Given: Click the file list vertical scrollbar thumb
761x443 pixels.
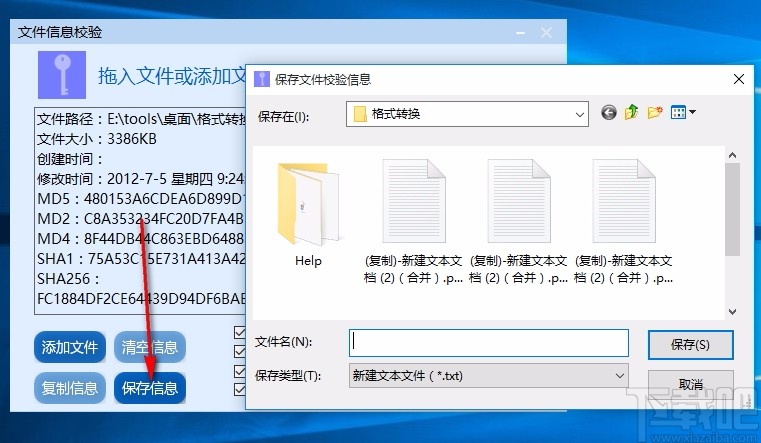Looking at the screenshot, I should pyautogui.click(x=732, y=209).
